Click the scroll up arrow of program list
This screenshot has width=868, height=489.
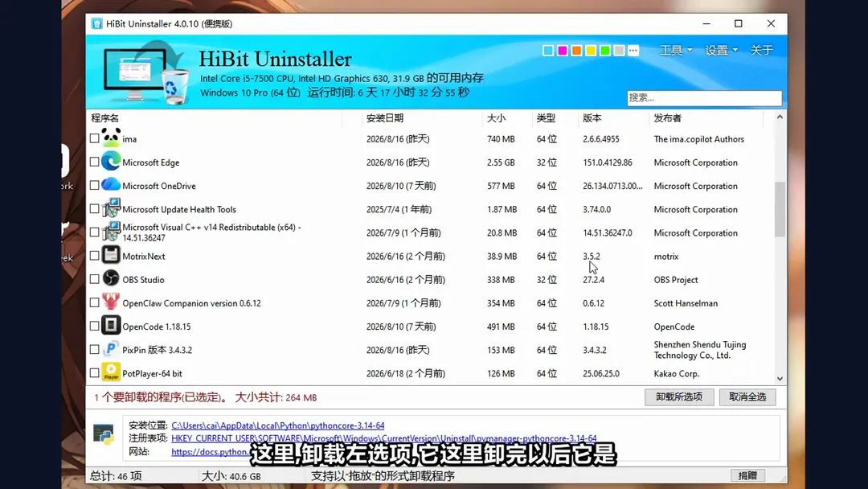coord(780,117)
